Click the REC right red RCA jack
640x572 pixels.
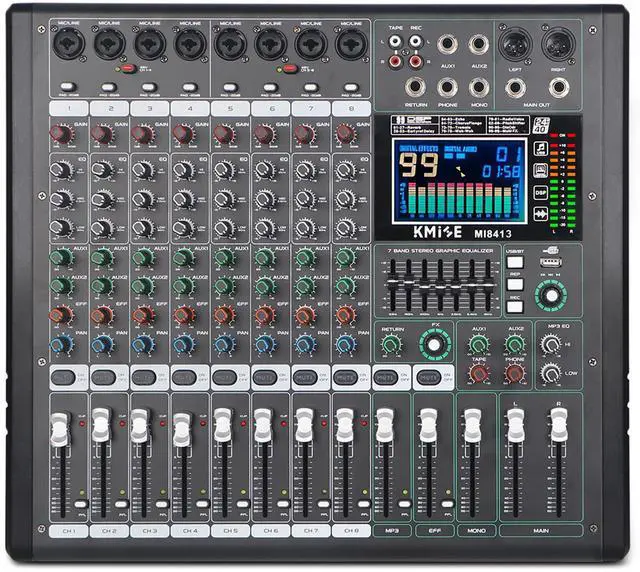tap(415, 61)
